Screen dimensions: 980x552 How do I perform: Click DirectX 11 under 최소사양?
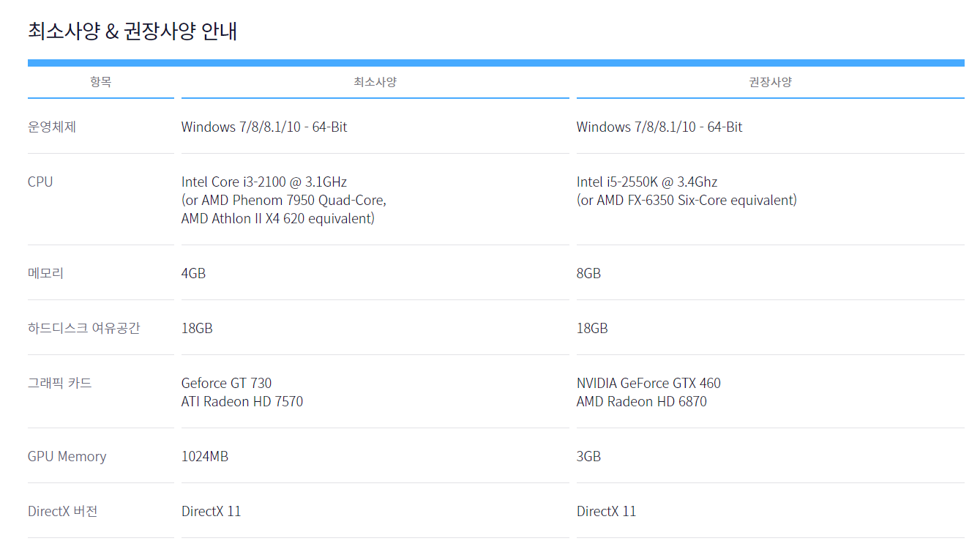pyautogui.click(x=211, y=511)
